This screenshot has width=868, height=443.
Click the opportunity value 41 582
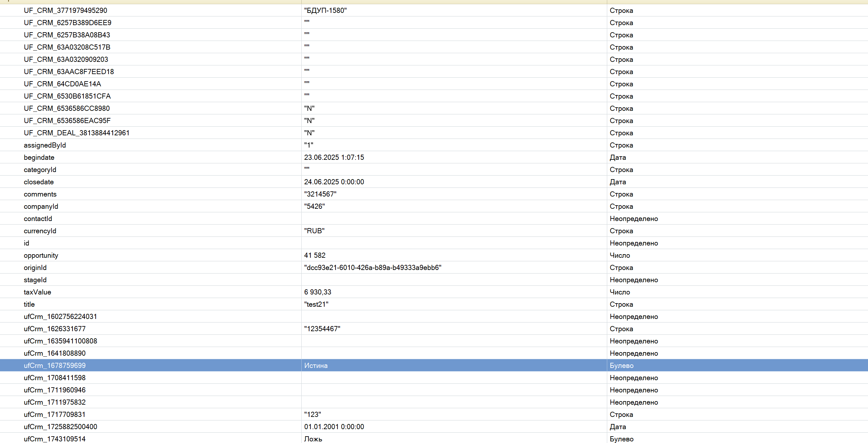click(x=315, y=255)
